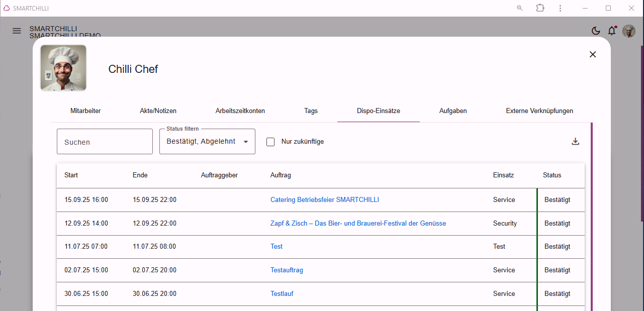Image resolution: width=644 pixels, height=311 pixels.
Task: Sort by the Ende column header
Action: coord(140,175)
